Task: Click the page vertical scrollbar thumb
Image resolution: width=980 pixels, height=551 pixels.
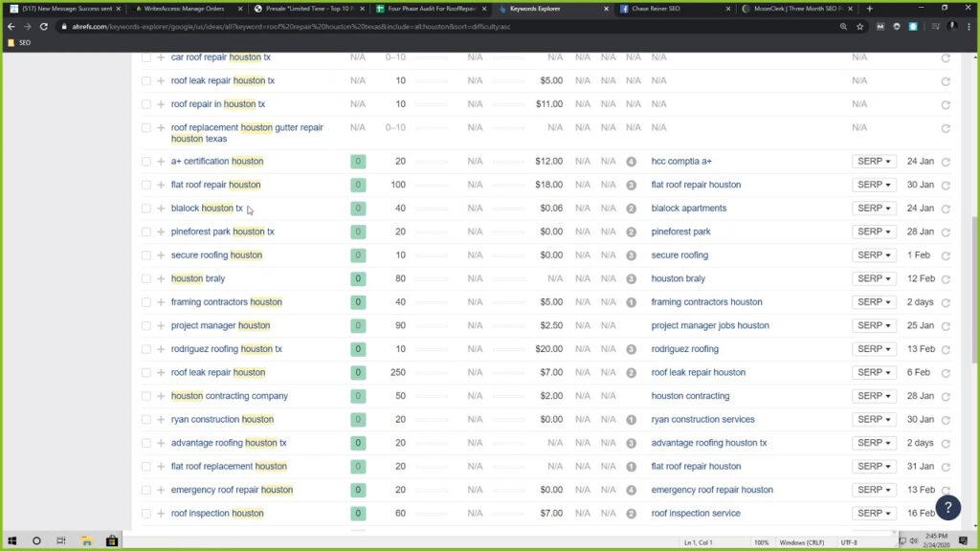Action: click(x=975, y=289)
